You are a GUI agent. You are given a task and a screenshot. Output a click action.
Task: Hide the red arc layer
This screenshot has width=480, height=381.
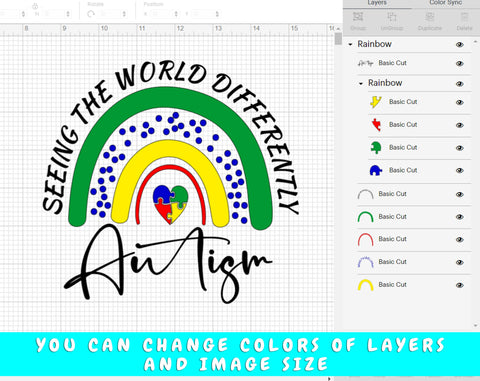tap(460, 239)
